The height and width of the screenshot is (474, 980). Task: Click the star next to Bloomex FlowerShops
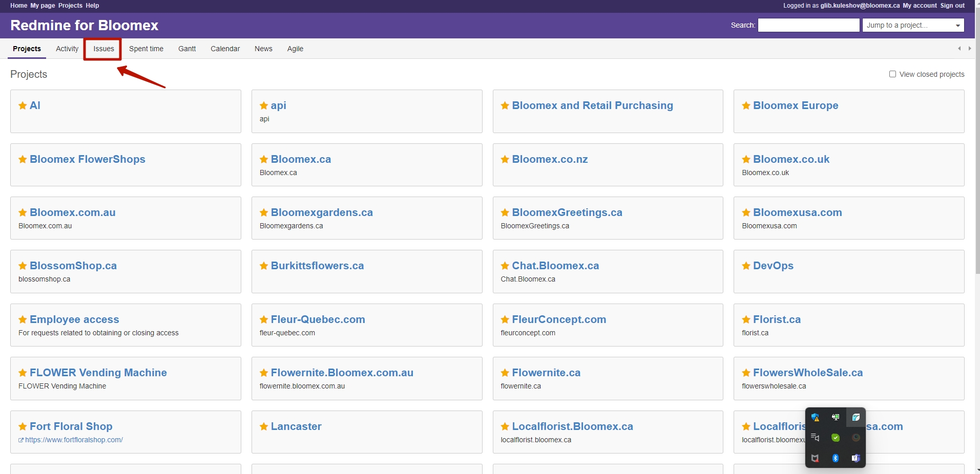click(23, 159)
